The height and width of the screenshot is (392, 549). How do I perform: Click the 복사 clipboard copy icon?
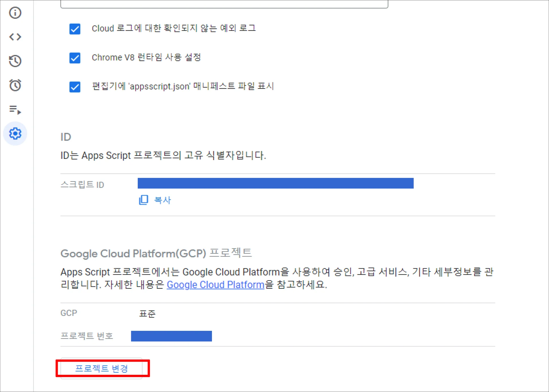[144, 200]
